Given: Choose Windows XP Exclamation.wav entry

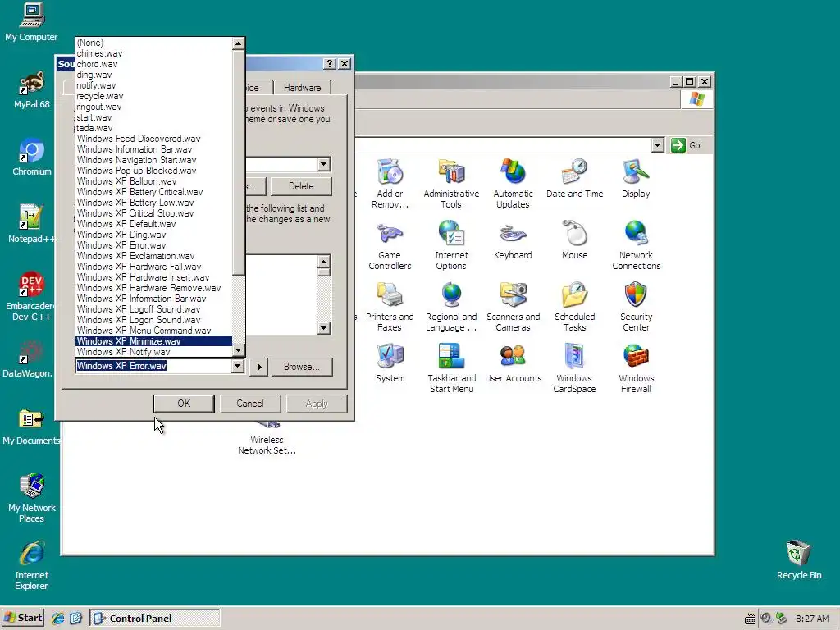Looking at the screenshot, I should click(x=153, y=256).
